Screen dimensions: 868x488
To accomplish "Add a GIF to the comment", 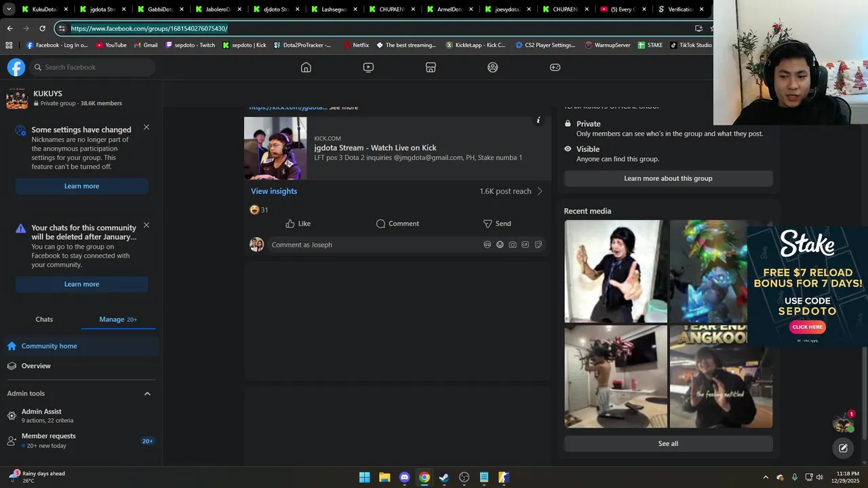I will pyautogui.click(x=525, y=245).
